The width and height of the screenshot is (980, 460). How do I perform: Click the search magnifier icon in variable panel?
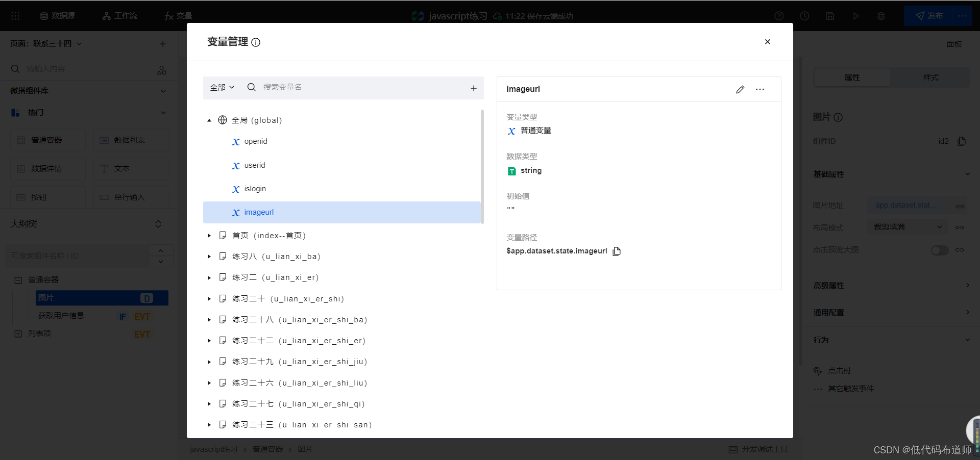point(252,87)
